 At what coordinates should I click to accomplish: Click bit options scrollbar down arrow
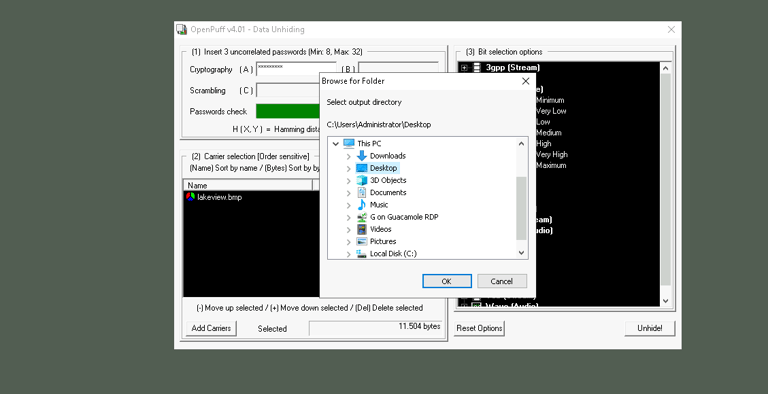(665, 300)
